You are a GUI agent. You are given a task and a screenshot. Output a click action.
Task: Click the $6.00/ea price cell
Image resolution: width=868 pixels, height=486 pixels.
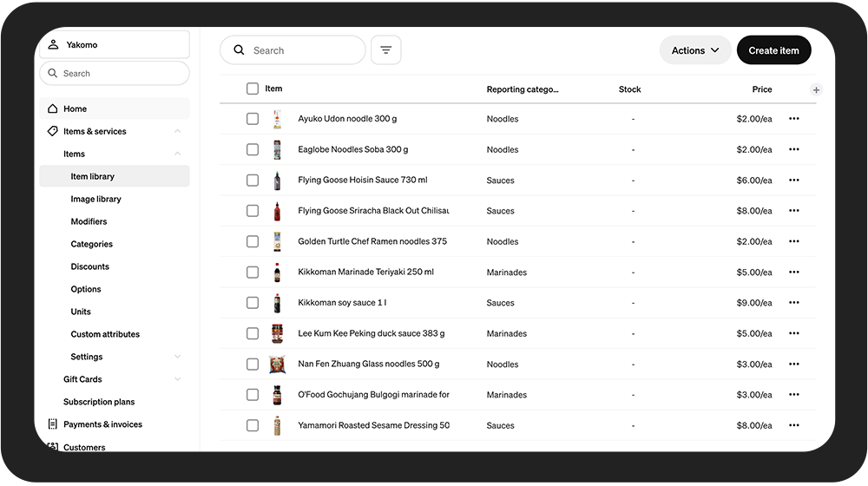[x=754, y=180]
